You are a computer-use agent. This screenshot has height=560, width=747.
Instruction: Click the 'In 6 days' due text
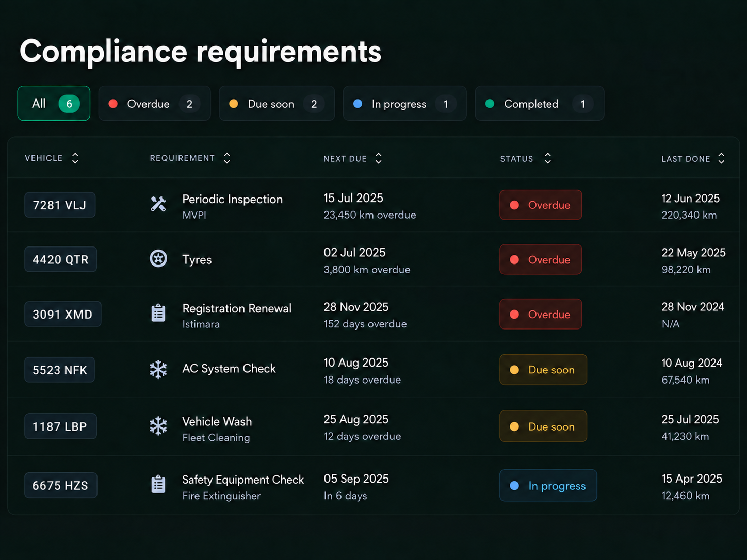[x=346, y=496]
